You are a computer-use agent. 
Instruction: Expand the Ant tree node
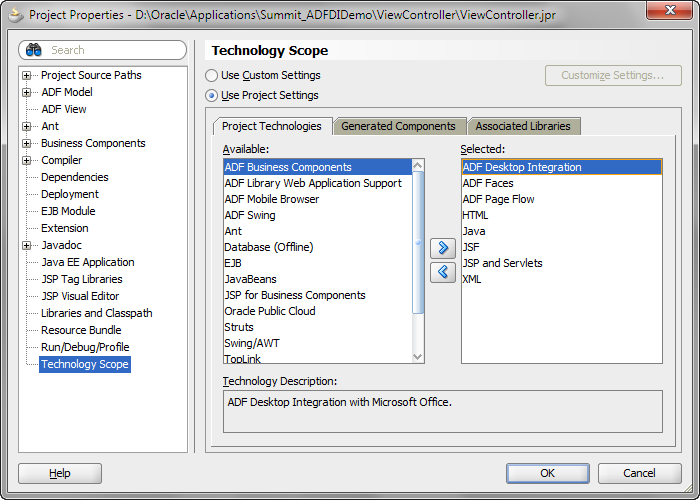(26, 126)
